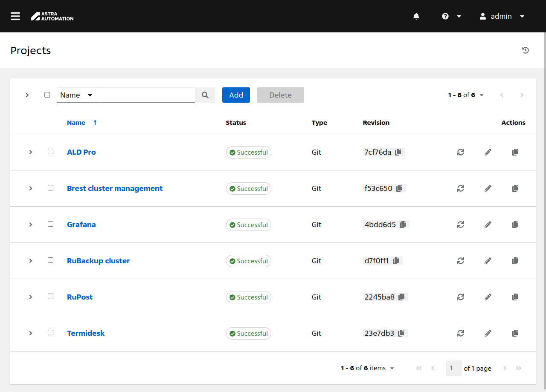Copy the RuPost project
Screen dimensions: 546x392
pos(515,297)
